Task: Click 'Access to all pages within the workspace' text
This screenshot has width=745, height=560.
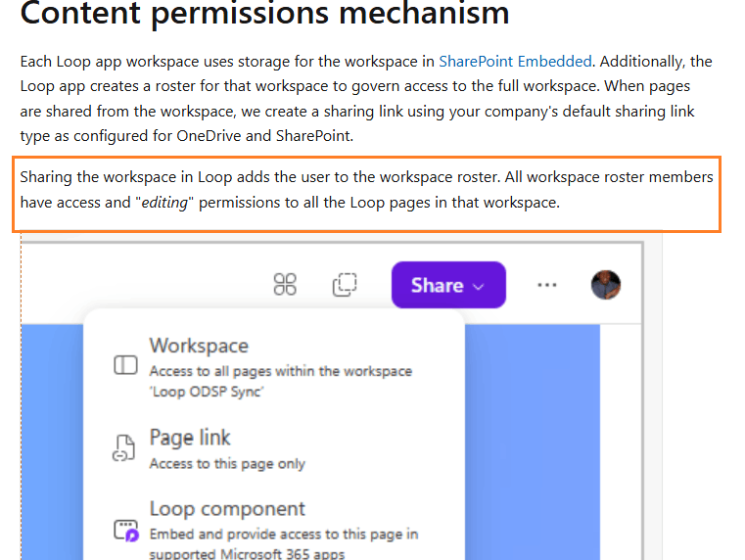Action: (281, 371)
